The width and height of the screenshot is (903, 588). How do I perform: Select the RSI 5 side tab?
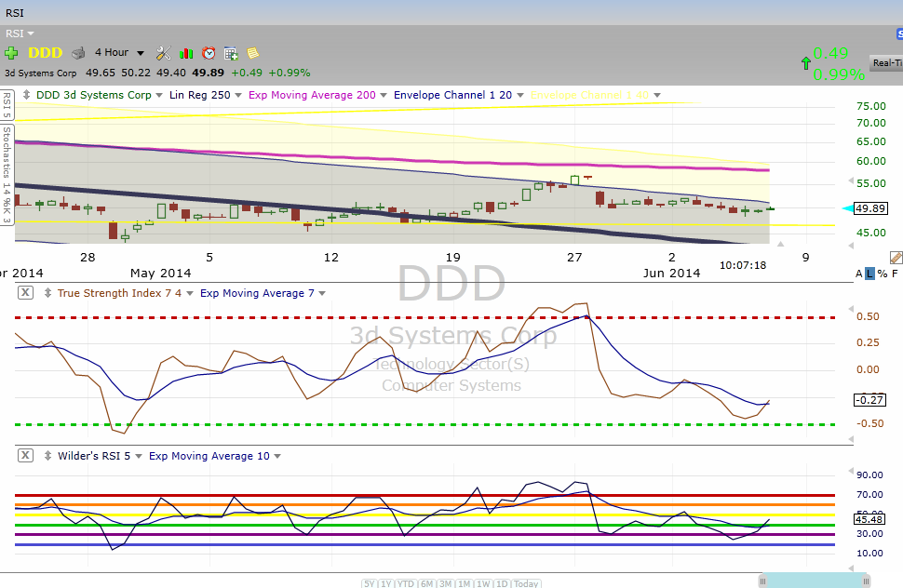7,104
